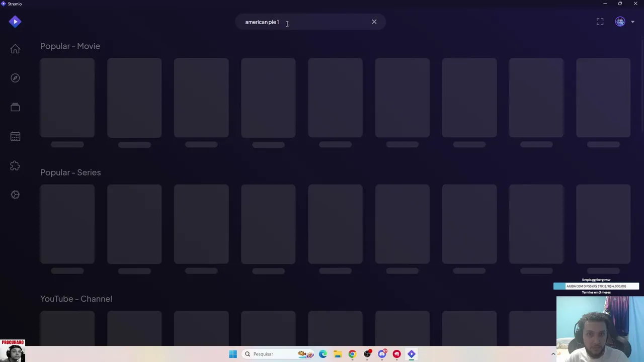Open File Explorer from the taskbar
The height and width of the screenshot is (362, 644).
[x=337, y=354]
